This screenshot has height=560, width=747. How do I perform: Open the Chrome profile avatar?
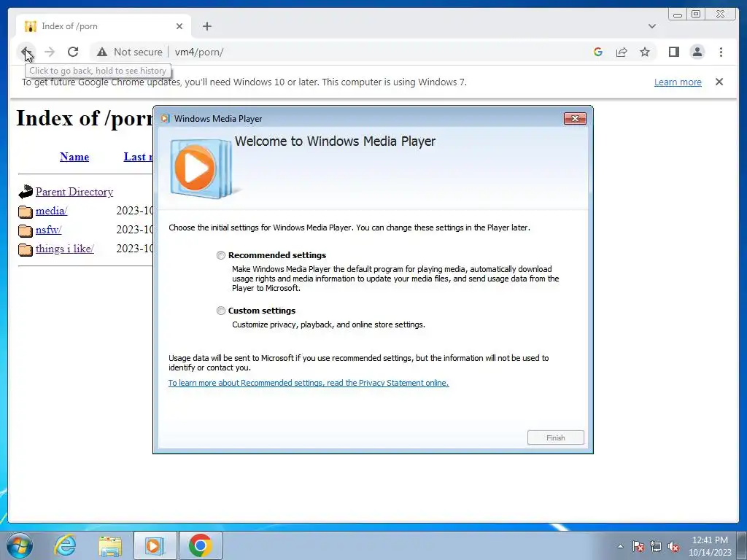tap(697, 52)
